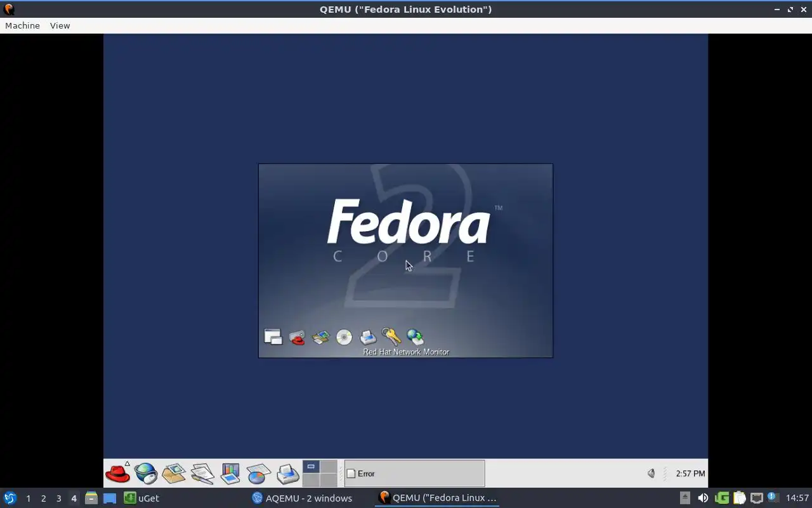Open the clipboard notes tray icon
The image size is (812, 508).
[739, 498]
